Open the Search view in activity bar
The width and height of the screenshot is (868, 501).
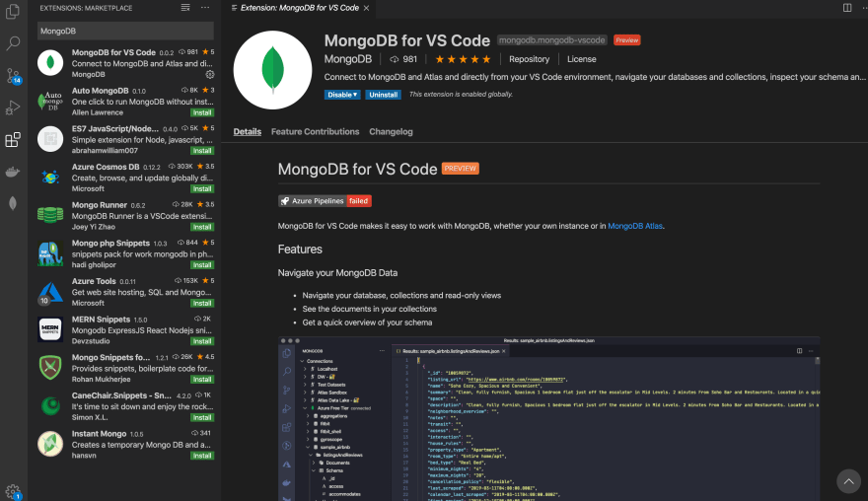[x=13, y=43]
